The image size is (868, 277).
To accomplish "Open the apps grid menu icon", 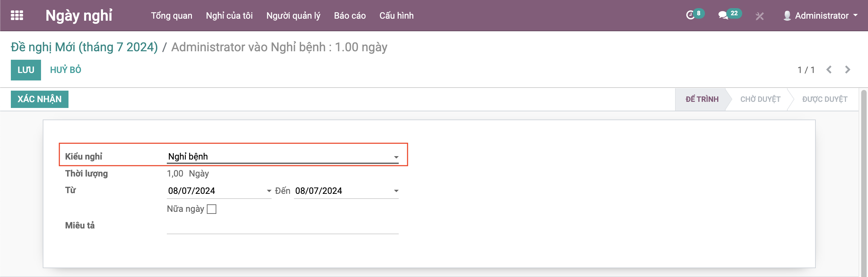I will coord(17,16).
